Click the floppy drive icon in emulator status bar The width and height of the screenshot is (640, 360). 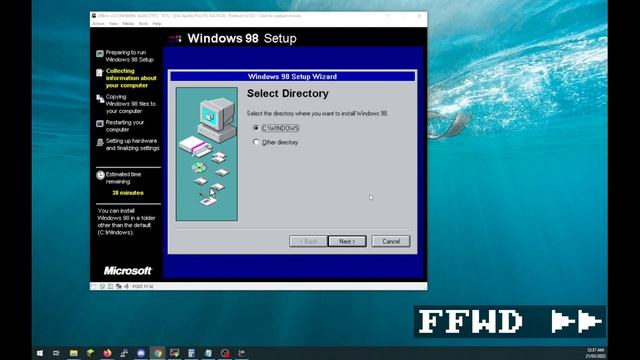[x=94, y=287]
